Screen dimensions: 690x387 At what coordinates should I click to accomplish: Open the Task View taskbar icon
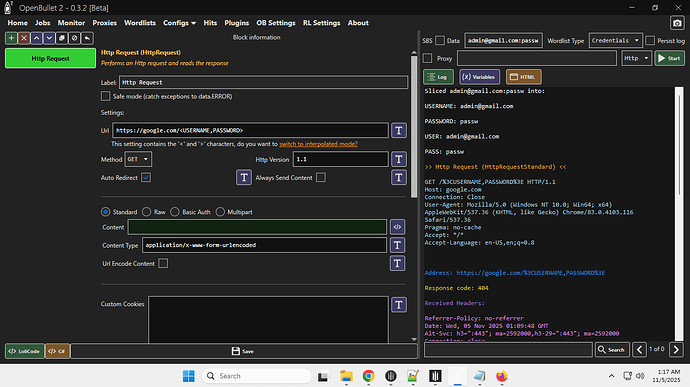pyautogui.click(x=323, y=376)
